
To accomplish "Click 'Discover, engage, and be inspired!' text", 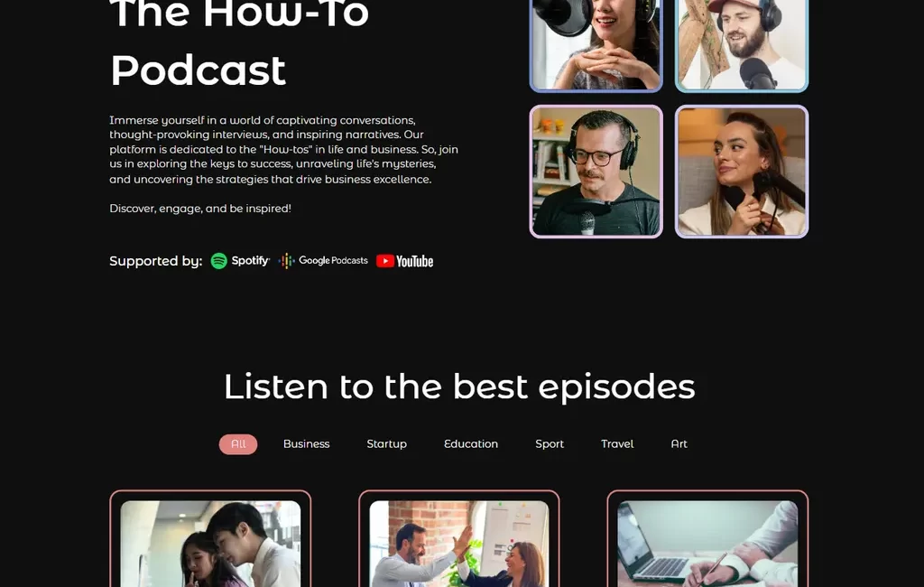I will [200, 209].
